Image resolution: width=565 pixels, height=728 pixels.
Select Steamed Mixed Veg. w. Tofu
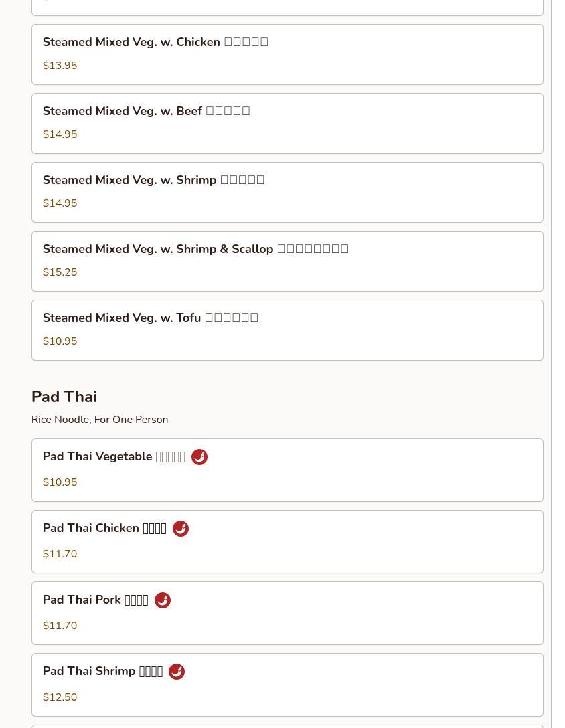coord(287,330)
